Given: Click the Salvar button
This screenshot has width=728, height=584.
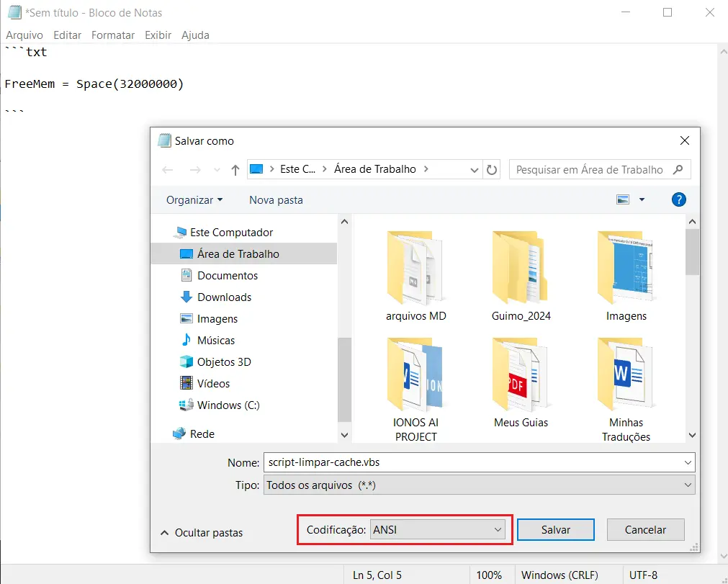Looking at the screenshot, I should pos(555,530).
